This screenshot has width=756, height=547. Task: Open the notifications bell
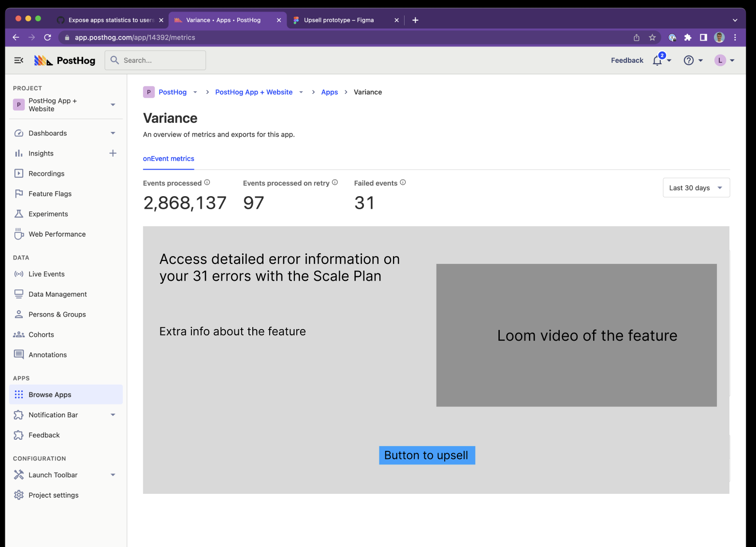tap(656, 60)
